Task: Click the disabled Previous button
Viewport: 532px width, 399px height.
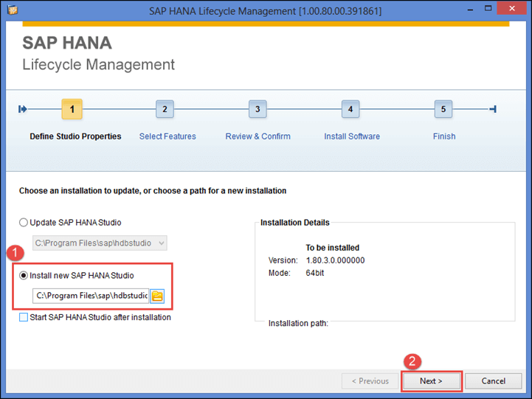Action: coord(370,381)
